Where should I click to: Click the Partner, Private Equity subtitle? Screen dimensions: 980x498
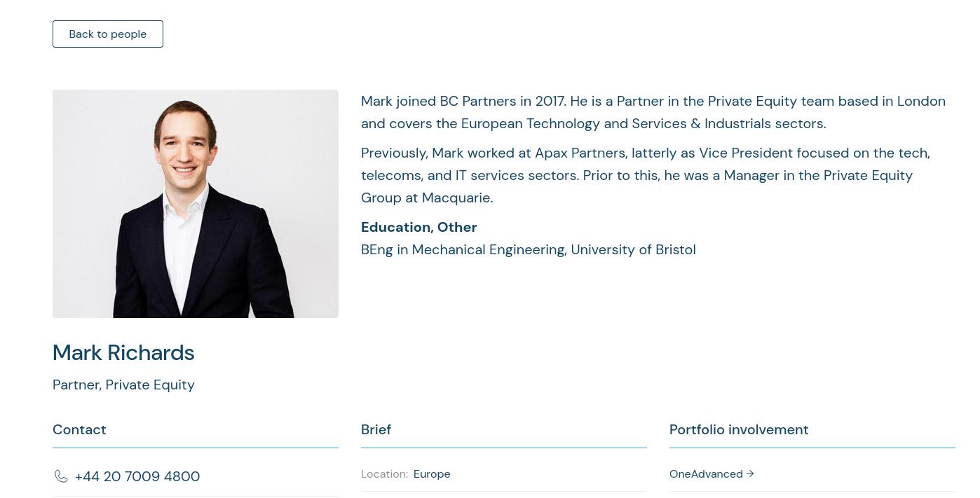click(x=123, y=385)
